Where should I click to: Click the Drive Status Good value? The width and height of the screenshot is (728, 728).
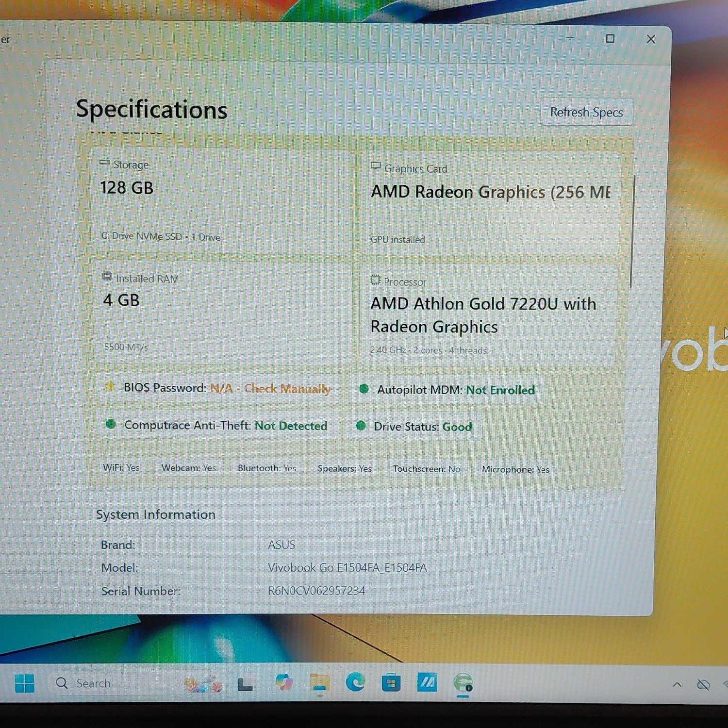tap(457, 427)
